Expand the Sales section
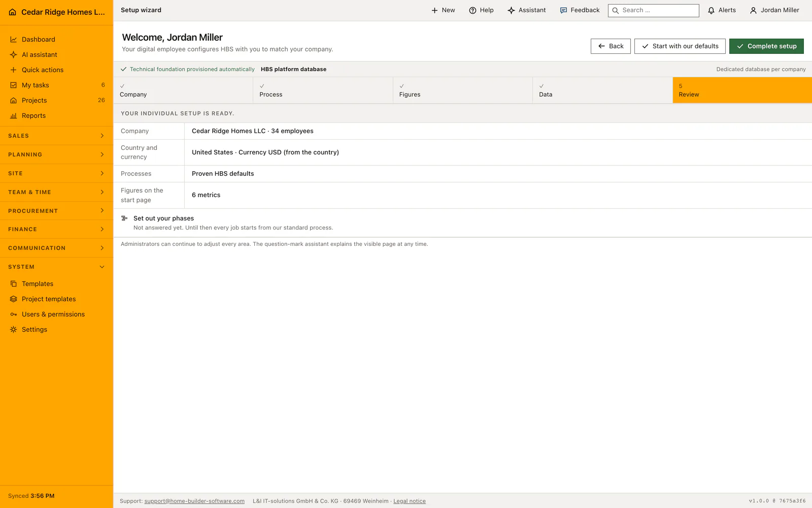This screenshot has height=508, width=812. pos(56,136)
